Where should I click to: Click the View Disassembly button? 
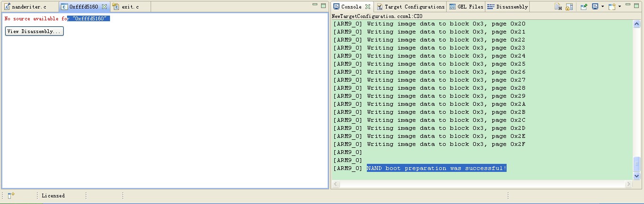[34, 31]
